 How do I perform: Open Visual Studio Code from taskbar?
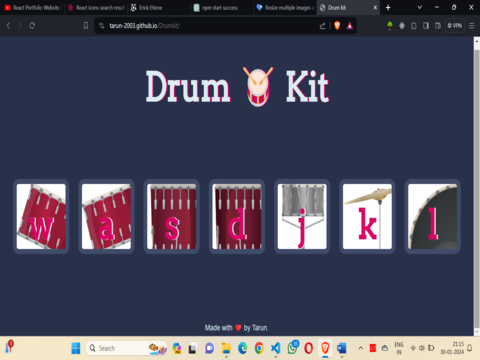coord(276,348)
